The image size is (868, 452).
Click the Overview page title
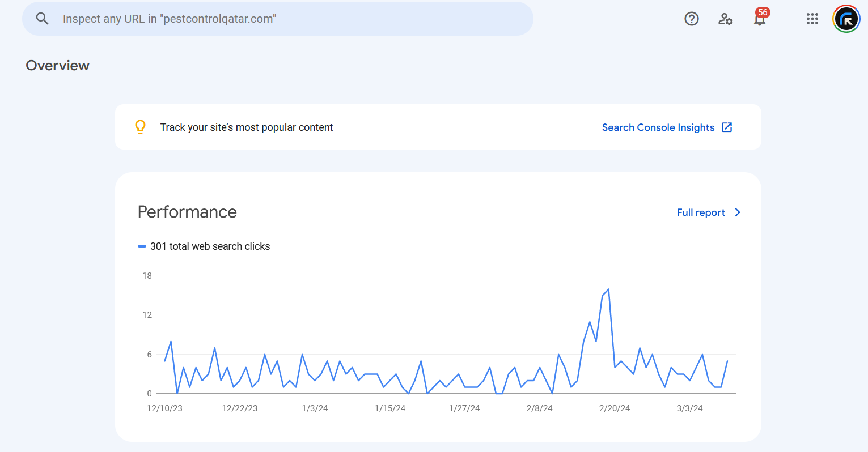58,66
